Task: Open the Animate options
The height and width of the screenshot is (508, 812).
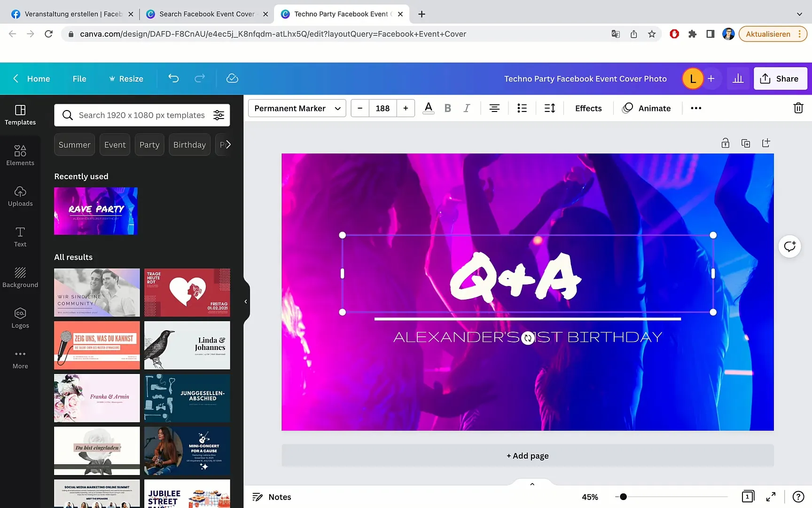Action: coord(647,108)
